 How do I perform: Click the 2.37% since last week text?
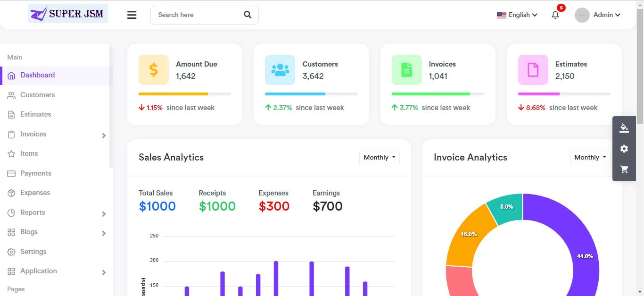[305, 108]
